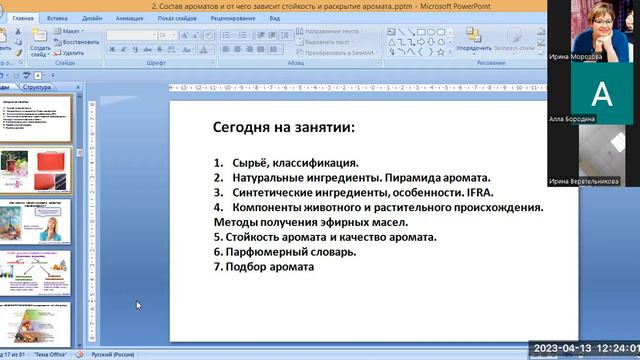Select the text box shape
The image size is (640, 360).
tap(391, 32)
